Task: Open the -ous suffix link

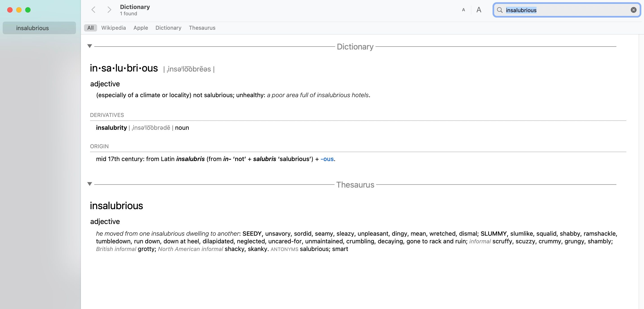Action: click(327, 159)
